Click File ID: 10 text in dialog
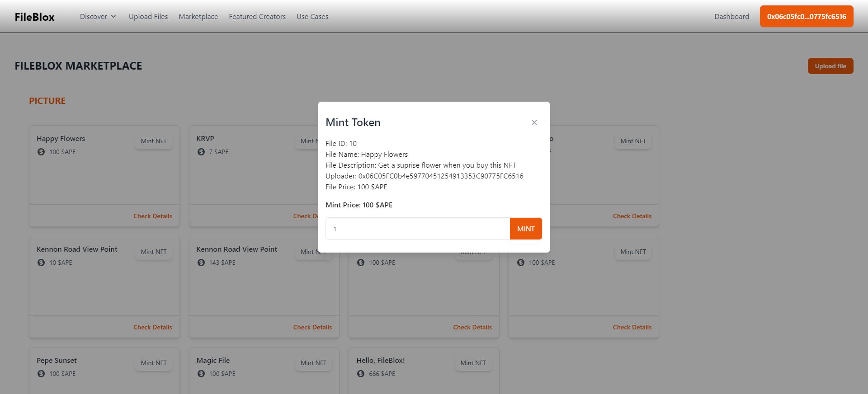Screen dimensions: 868x394 tap(341, 144)
